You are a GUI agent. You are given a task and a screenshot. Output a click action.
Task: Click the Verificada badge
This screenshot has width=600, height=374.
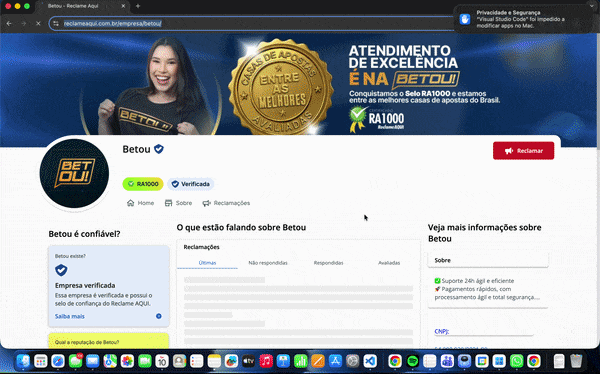191,184
